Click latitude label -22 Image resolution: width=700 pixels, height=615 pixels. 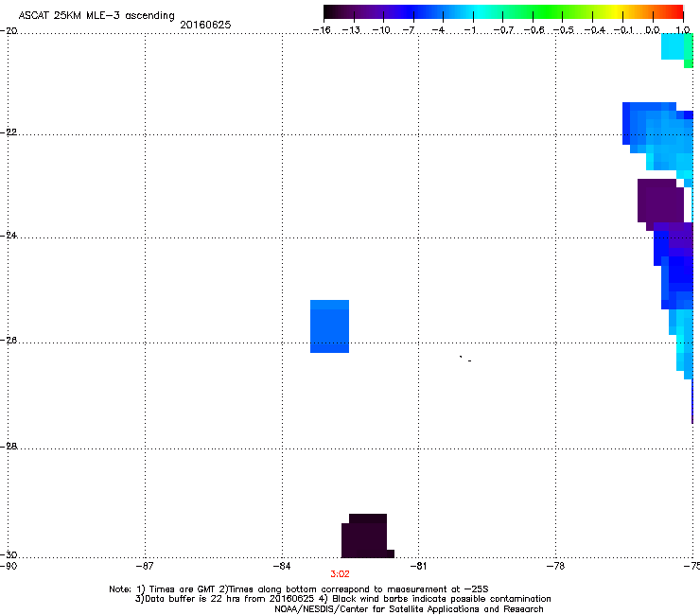(x=9, y=132)
